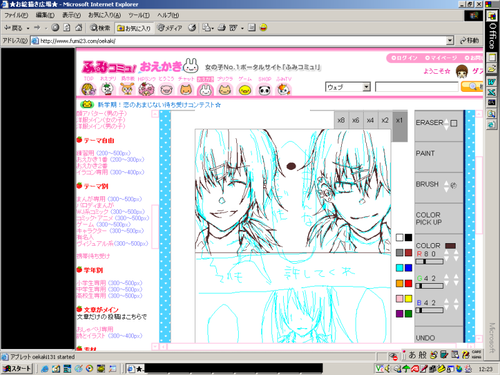Expand the Mail button dropdown arrow

click(213, 28)
